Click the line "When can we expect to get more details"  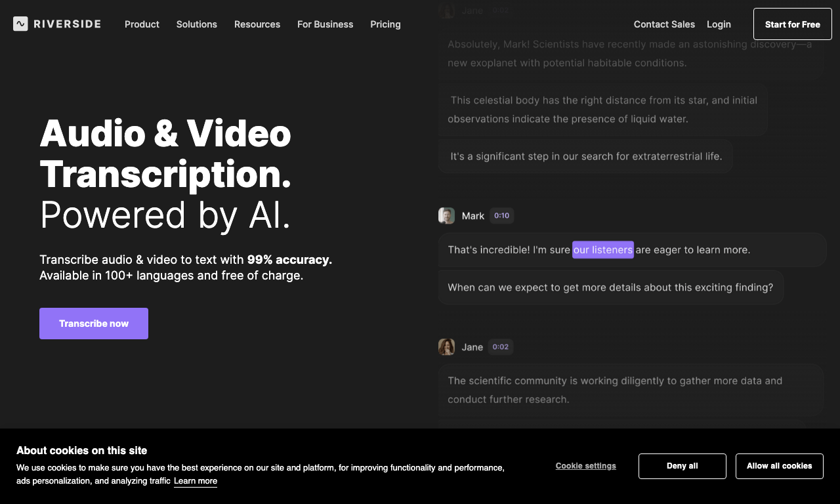pyautogui.click(x=611, y=287)
